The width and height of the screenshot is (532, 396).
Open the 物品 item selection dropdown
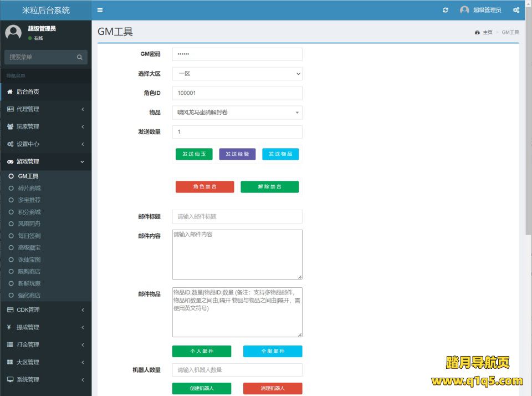(x=237, y=113)
